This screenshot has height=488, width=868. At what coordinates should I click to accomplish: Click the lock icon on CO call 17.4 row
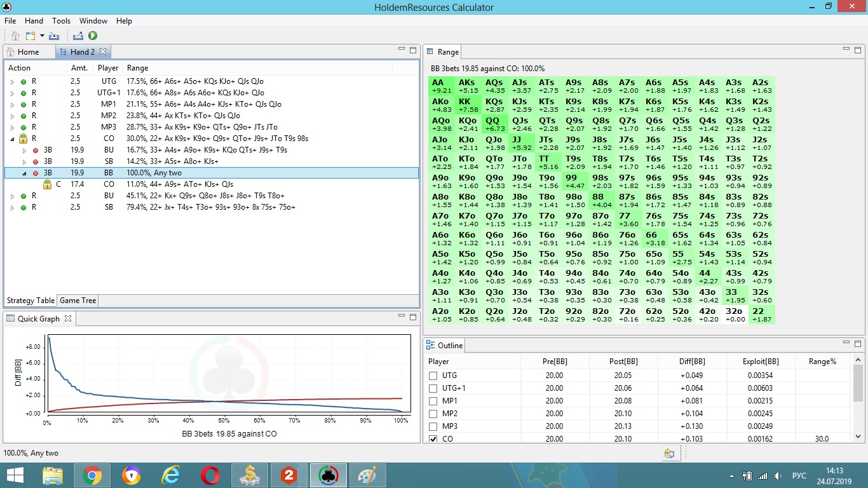coord(47,184)
